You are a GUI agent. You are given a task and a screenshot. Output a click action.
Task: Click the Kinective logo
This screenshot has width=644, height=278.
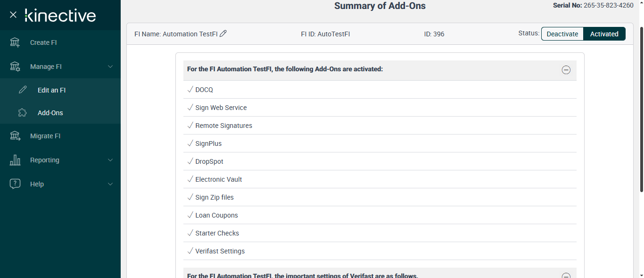[x=60, y=15]
